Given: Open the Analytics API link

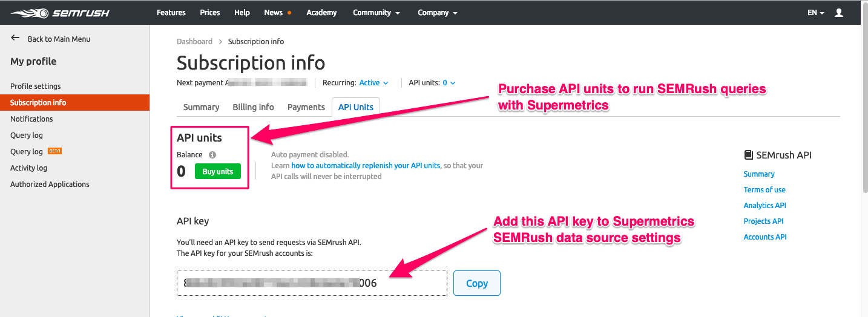Looking at the screenshot, I should (765, 205).
